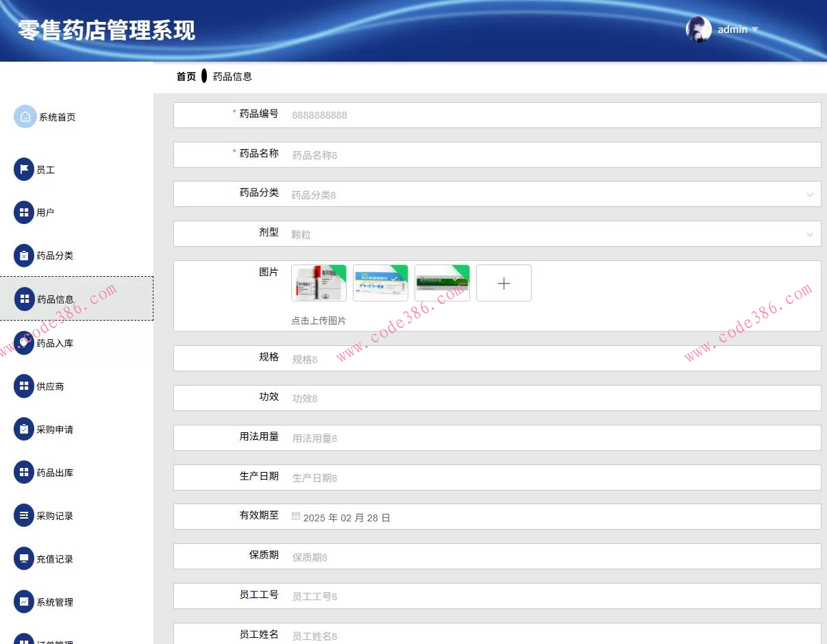Open the 药品分类8 select field

click(x=552, y=195)
